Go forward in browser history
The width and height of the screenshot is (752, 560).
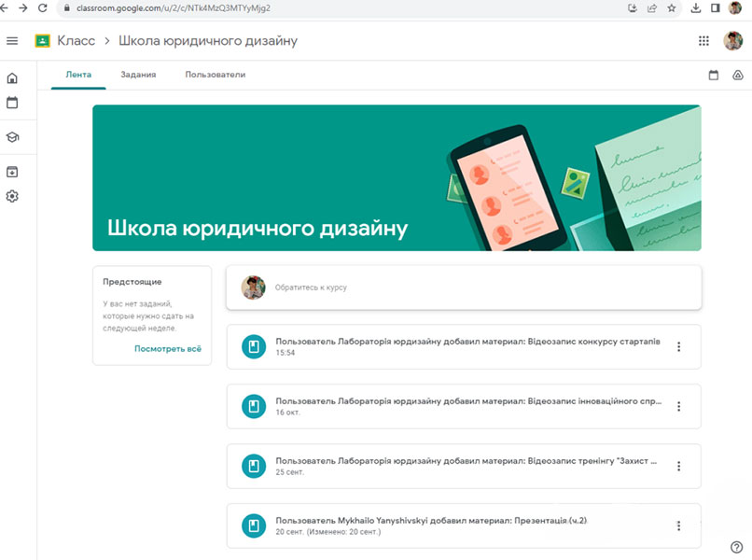(x=23, y=8)
